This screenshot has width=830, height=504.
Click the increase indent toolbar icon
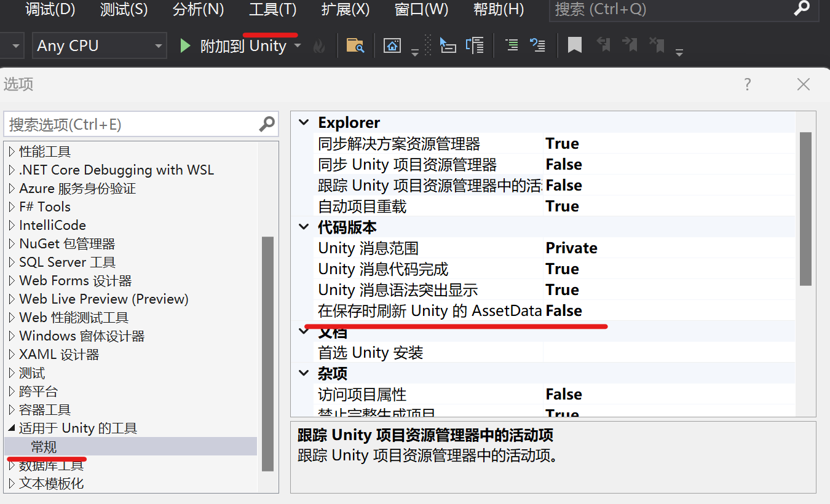511,45
